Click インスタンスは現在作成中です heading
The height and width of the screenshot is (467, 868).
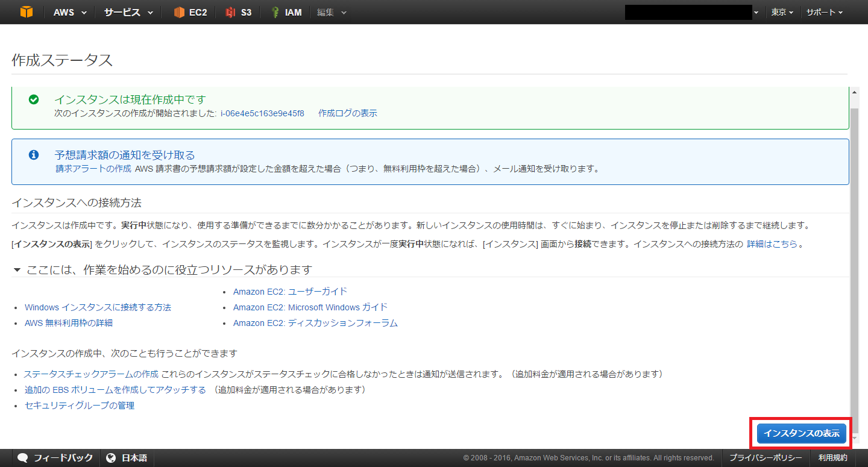click(130, 99)
